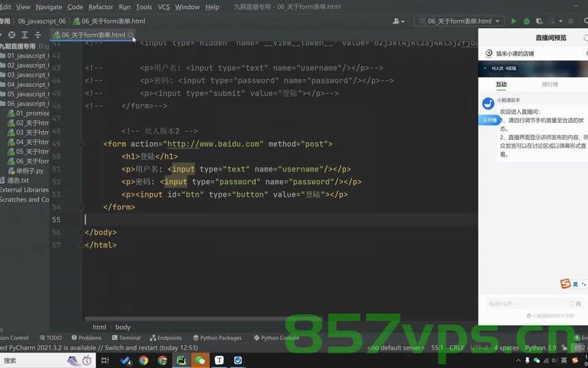Image resolution: width=588 pixels, height=368 pixels.
Task: Change indentation via 4 spaces status item
Action: [506, 348]
